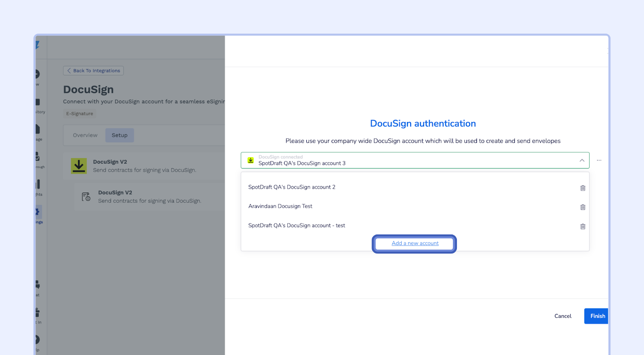Select SpotDraft QA's DocuSign account 2 option
This screenshot has width=644, height=355.
tap(292, 187)
